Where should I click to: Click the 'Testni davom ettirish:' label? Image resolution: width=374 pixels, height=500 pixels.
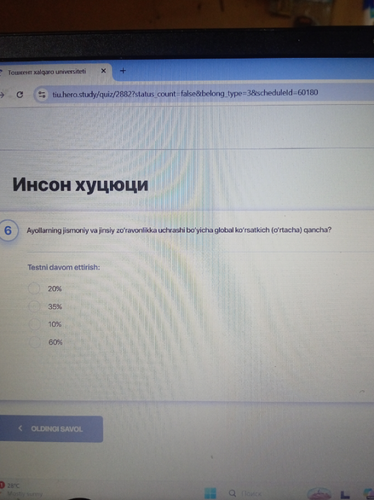64,267
